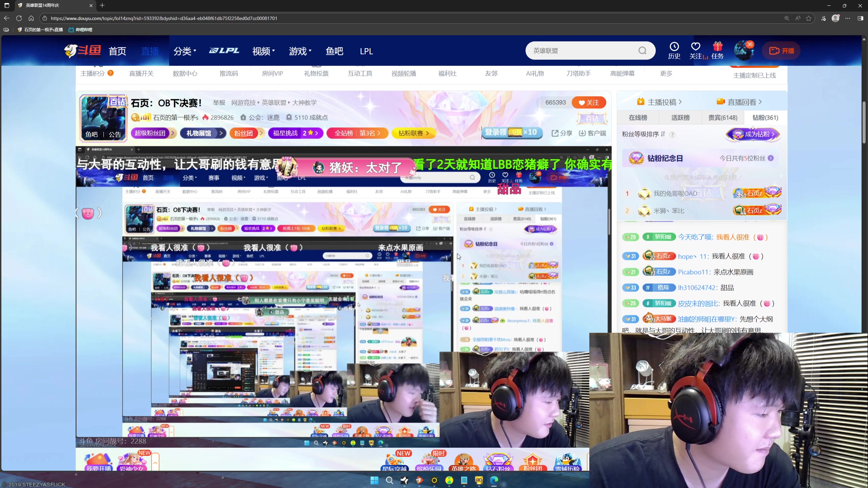Open the Edge icon on taskbar
The image size is (868, 488).
pos(494,480)
